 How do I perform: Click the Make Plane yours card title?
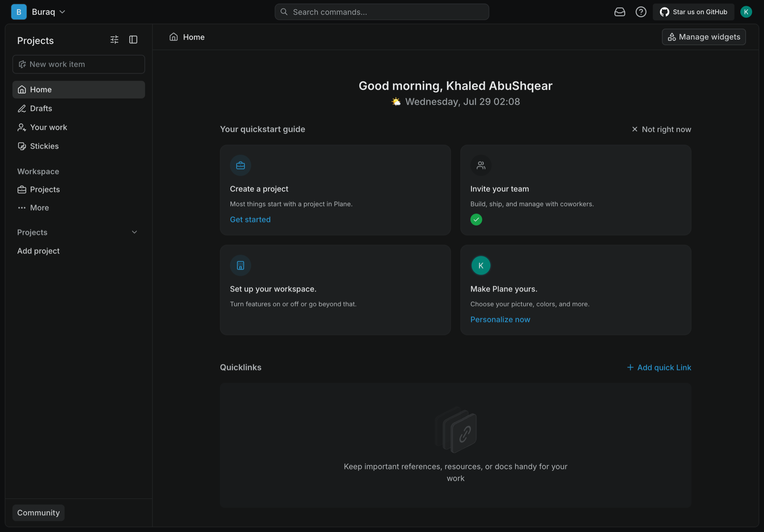[504, 289]
